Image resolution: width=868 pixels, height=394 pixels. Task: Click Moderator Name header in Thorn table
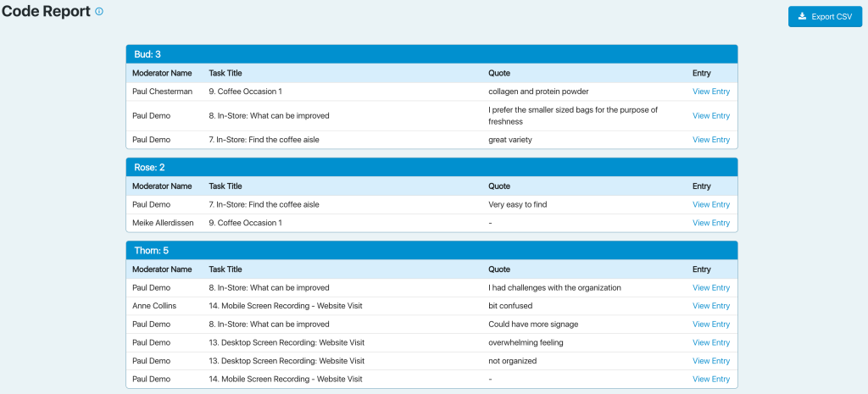pyautogui.click(x=162, y=269)
